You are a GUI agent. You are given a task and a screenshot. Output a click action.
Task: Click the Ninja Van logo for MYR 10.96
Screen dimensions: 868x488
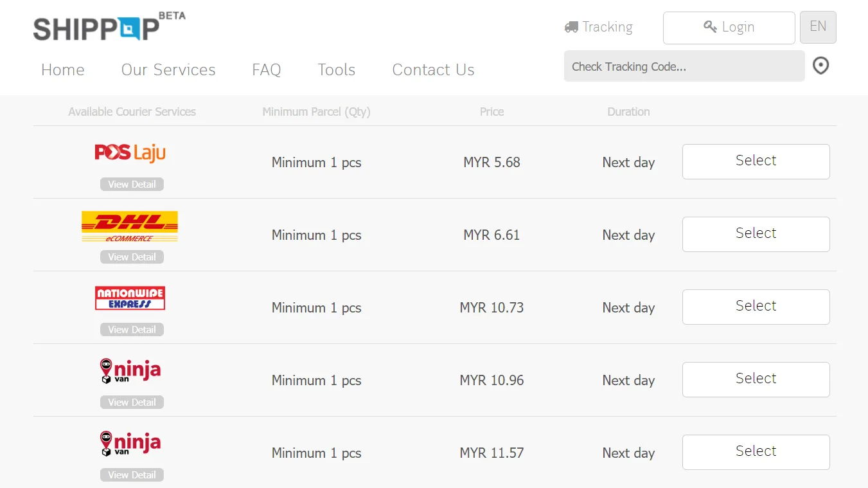click(x=130, y=371)
